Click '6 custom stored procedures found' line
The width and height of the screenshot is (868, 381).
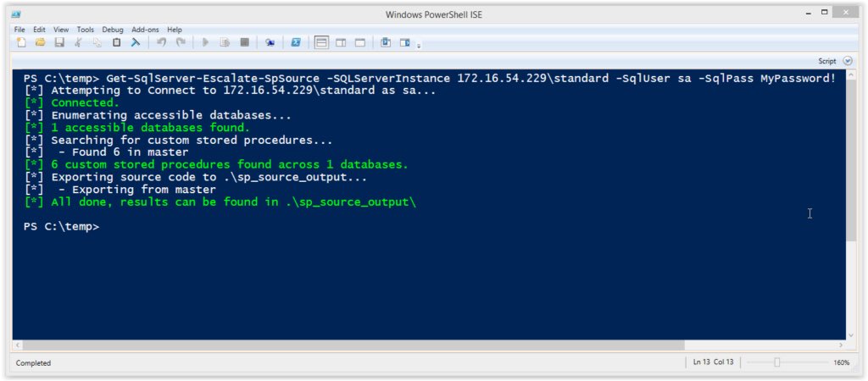(x=216, y=165)
